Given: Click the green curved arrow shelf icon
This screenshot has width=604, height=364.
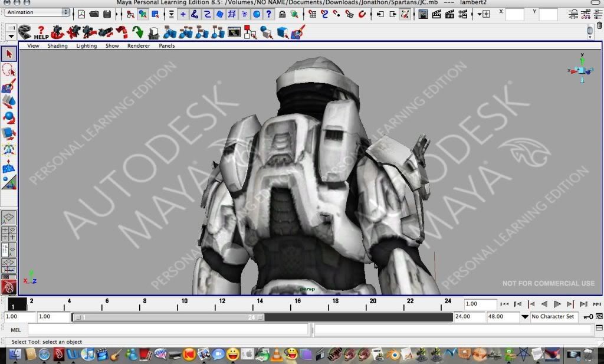Looking at the screenshot, I should coord(137,32).
